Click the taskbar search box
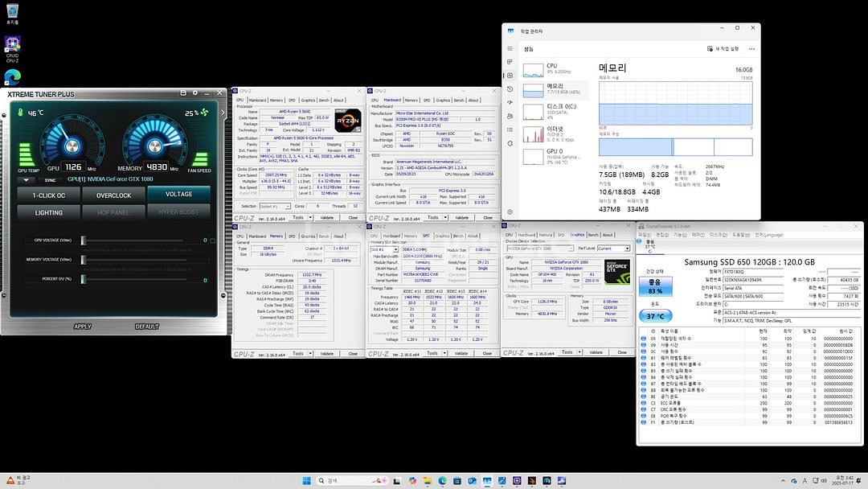The height and width of the screenshot is (489, 868). click(x=350, y=481)
